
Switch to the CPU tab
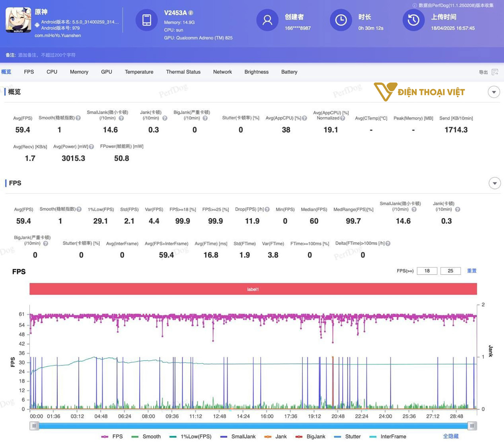[x=51, y=72]
